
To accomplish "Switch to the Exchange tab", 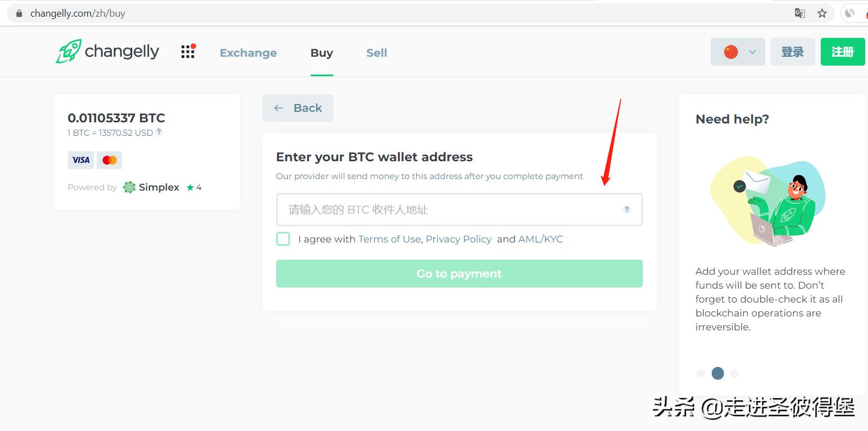I will pyautogui.click(x=248, y=53).
